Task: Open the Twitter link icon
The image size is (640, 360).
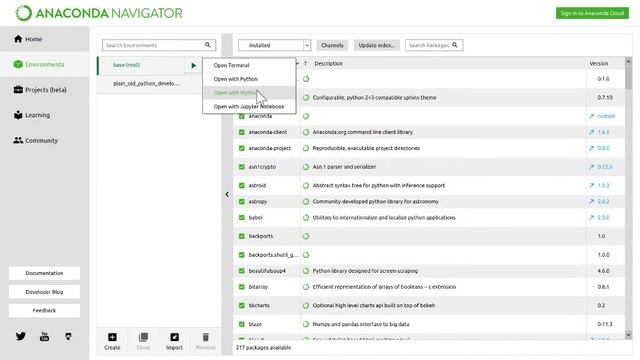Action: click(21, 336)
